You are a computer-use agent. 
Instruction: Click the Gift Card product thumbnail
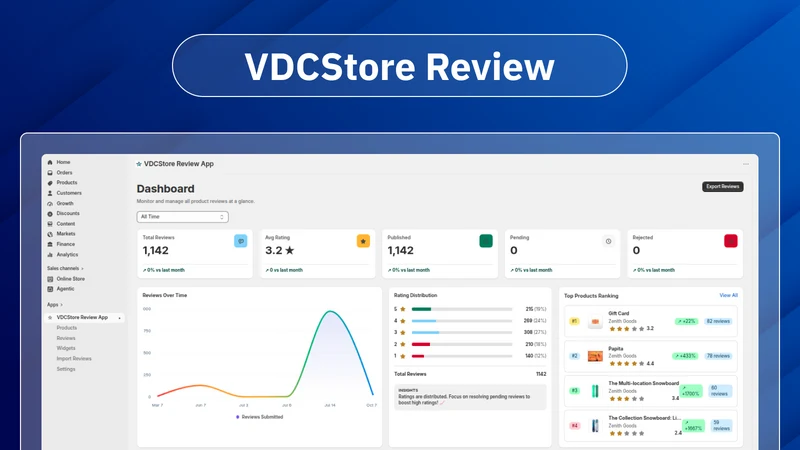595,322
